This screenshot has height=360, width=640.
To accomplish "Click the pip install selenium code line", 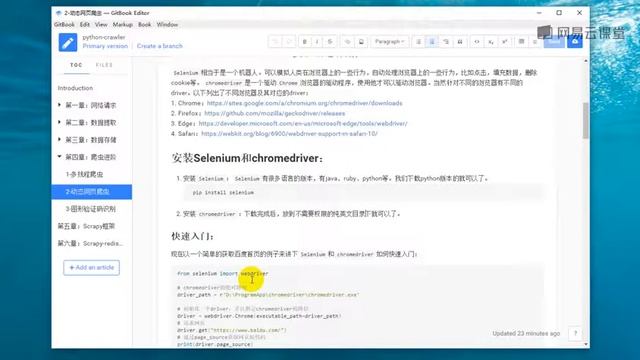I will [x=223, y=192].
